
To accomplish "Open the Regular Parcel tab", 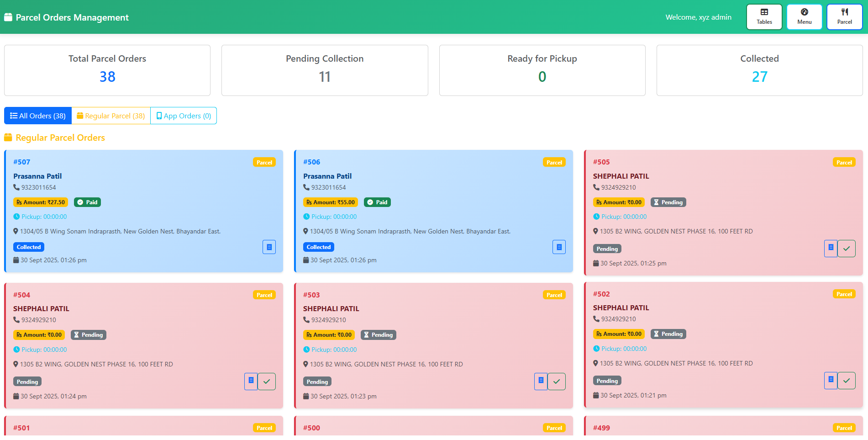I will pyautogui.click(x=110, y=116).
